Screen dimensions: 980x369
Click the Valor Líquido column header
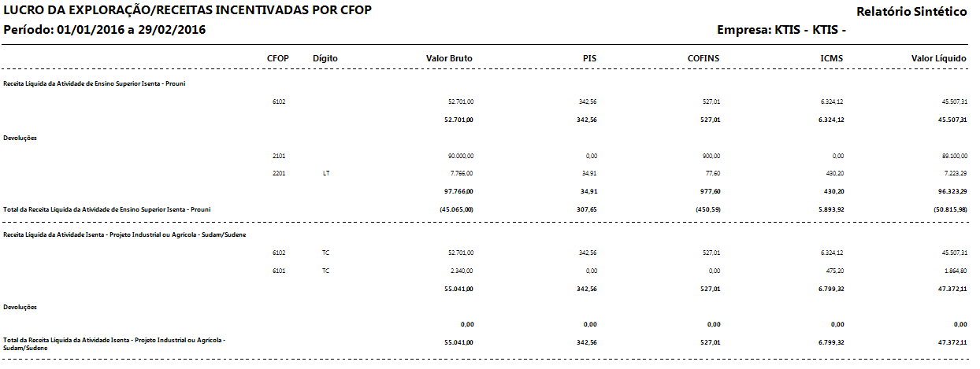tap(940, 58)
